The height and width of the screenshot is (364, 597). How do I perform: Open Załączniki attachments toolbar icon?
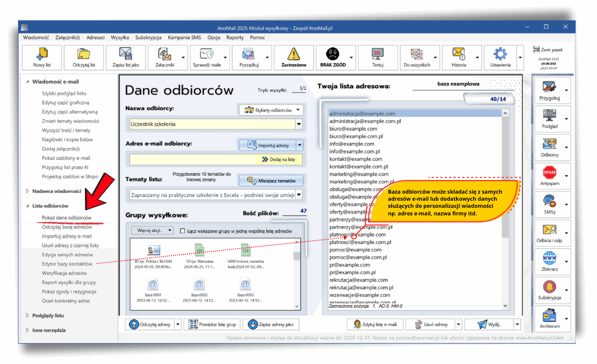164,58
